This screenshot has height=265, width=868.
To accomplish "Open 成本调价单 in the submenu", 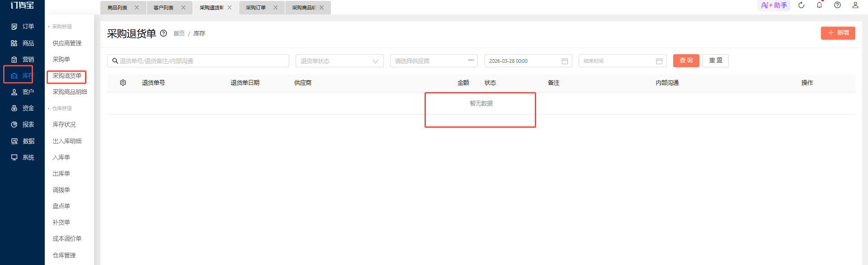I will [x=67, y=239].
